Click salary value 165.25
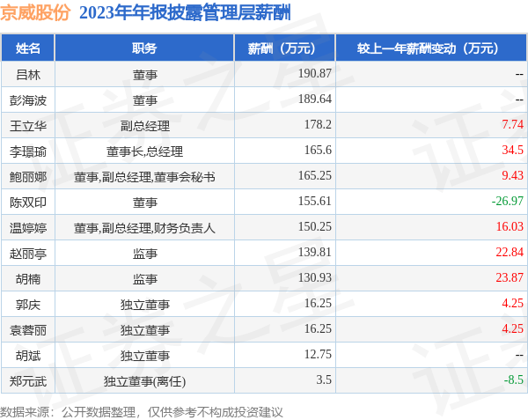 315,175
